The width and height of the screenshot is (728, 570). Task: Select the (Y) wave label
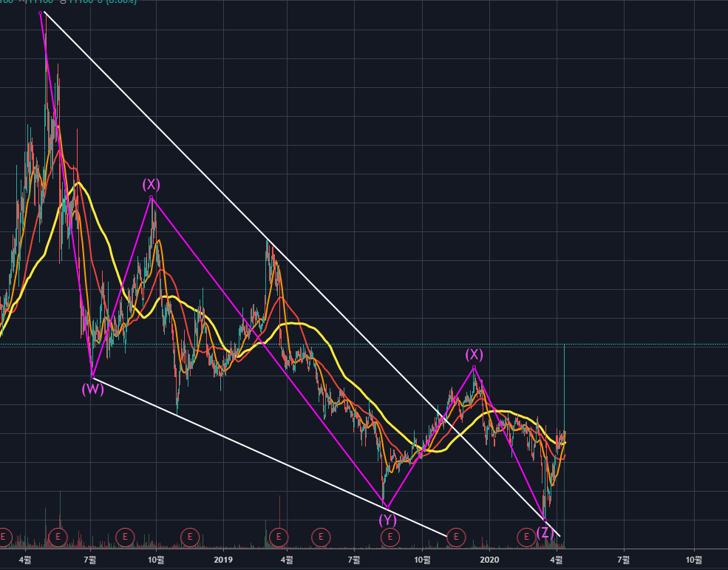[x=388, y=520]
